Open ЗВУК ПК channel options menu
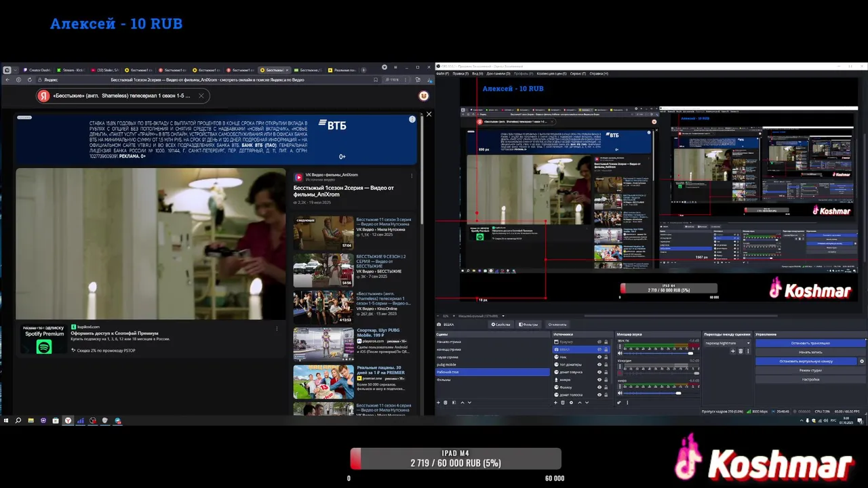Screen dimensions: 868x488 pos(620,346)
